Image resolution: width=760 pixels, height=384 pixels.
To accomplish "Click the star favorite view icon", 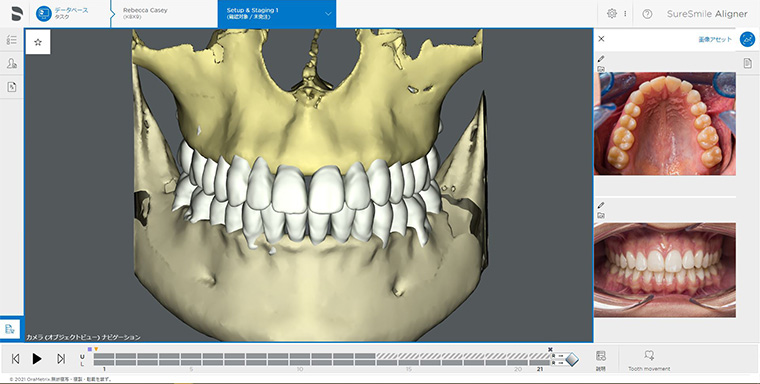I will 38,42.
